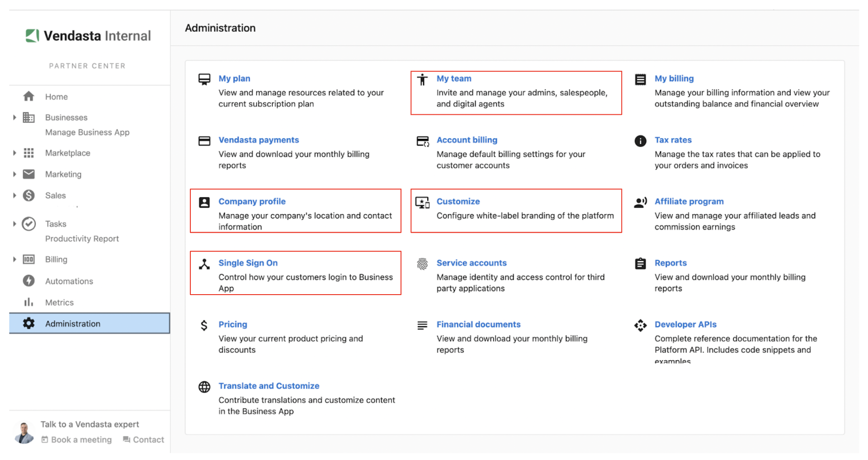Viewport: 868px width, 460px height.
Task: Open the Affiliate program link
Action: (689, 201)
